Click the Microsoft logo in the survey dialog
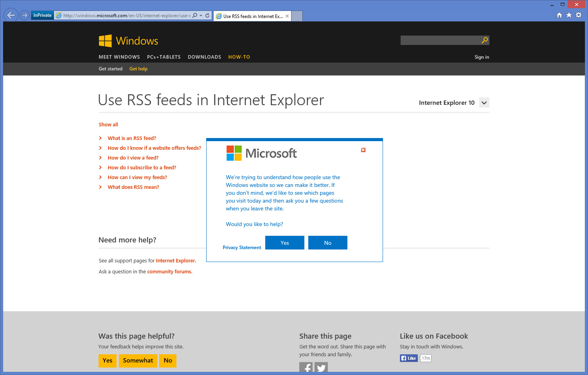 coord(261,153)
